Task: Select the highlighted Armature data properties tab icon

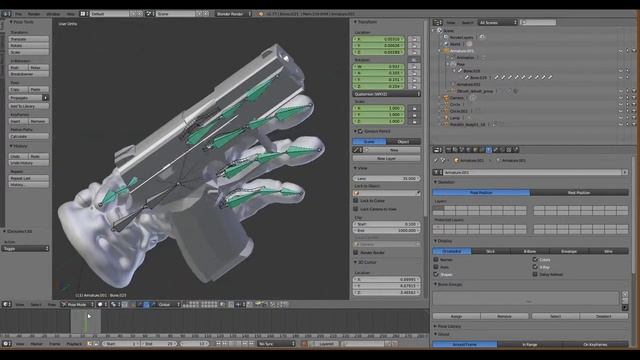Action: [489, 150]
